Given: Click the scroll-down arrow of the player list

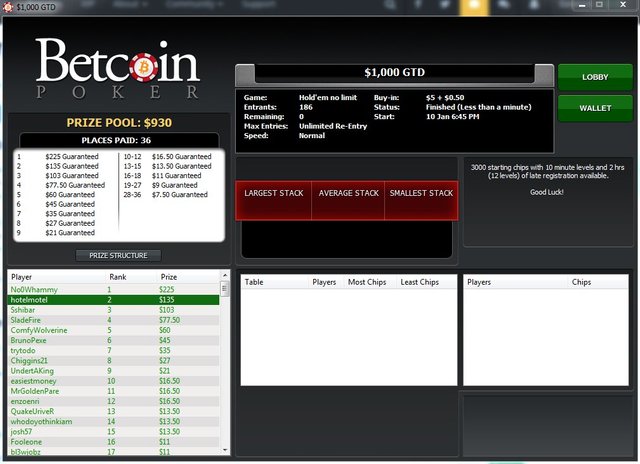Looking at the screenshot, I should click(x=225, y=450).
